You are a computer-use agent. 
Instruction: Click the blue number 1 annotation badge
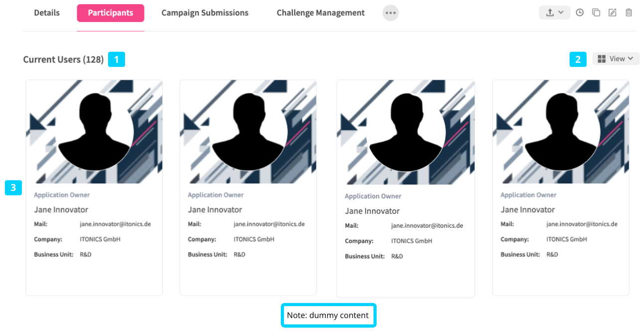(117, 59)
